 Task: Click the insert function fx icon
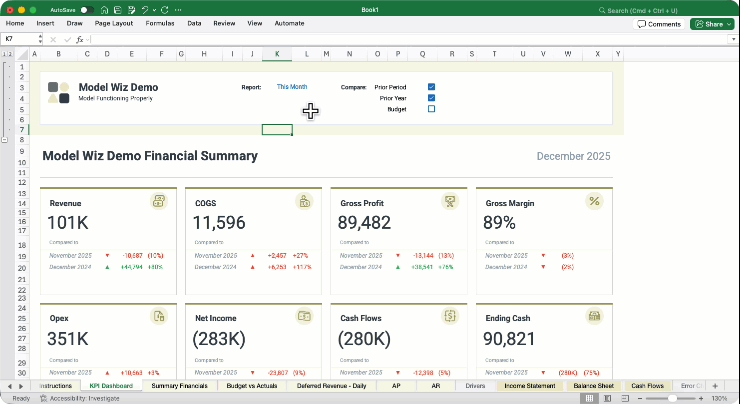point(80,39)
